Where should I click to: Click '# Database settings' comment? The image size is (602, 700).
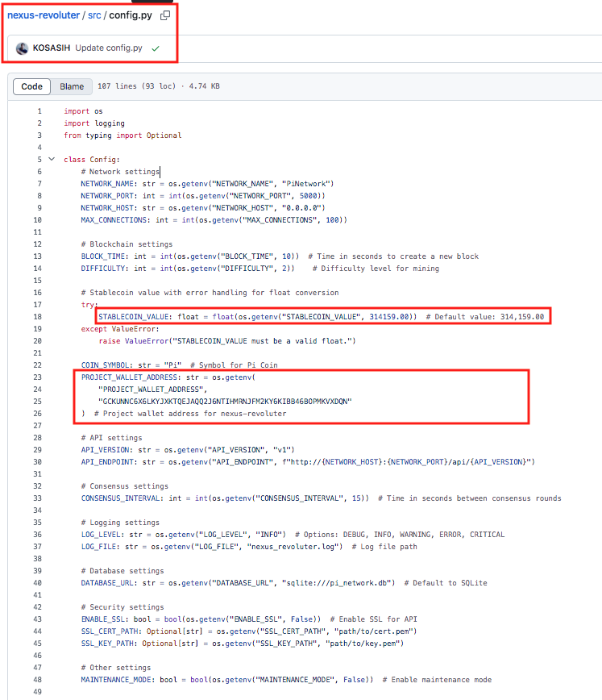[x=122, y=570]
